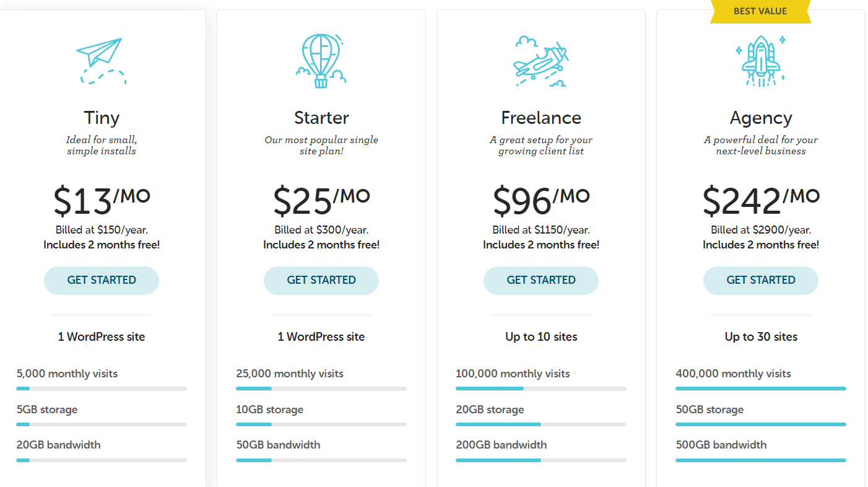The width and height of the screenshot is (868, 487).
Task: Click 'Billed at $150/year' text
Action: coord(102,230)
